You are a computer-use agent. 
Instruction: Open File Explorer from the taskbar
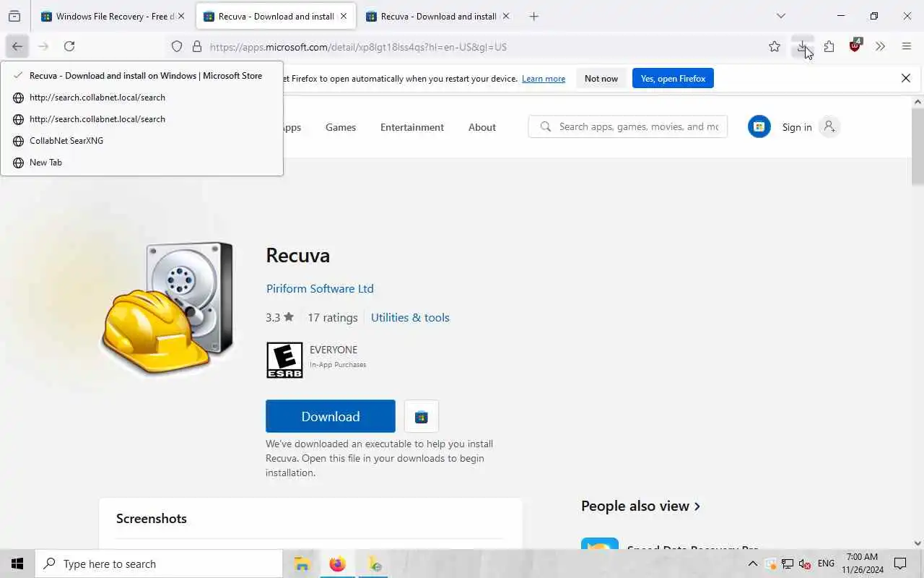point(302,564)
